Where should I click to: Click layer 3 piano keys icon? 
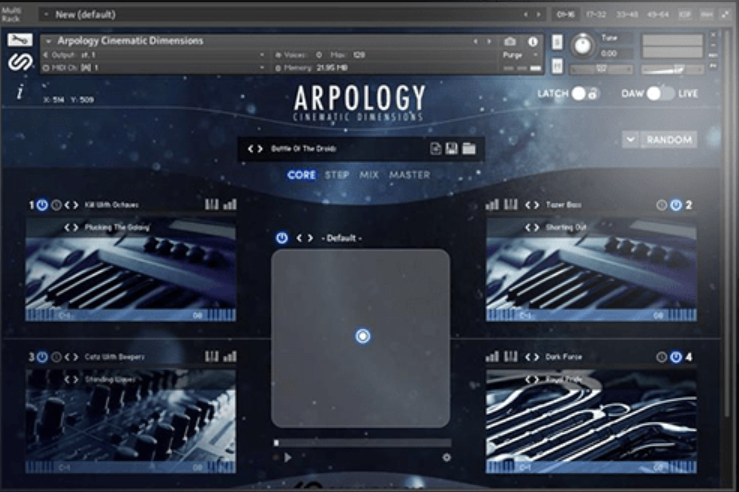tap(212, 356)
